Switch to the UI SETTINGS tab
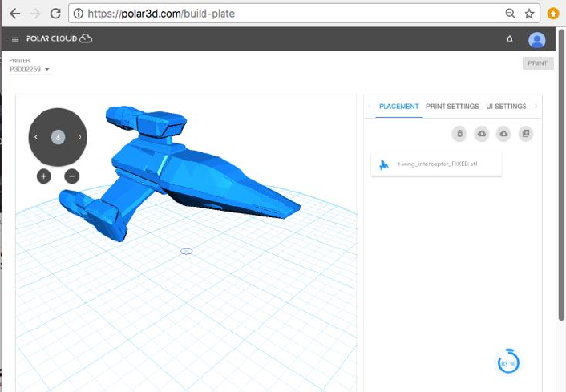 coord(506,107)
